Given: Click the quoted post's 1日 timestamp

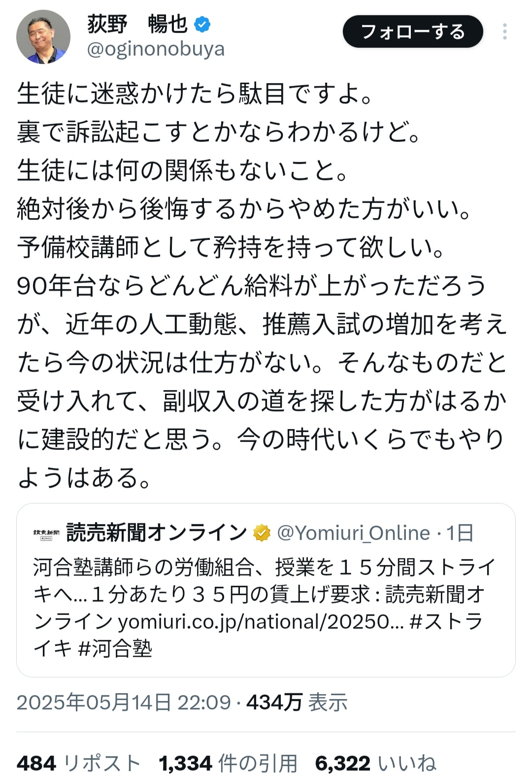Looking at the screenshot, I should [460, 533].
